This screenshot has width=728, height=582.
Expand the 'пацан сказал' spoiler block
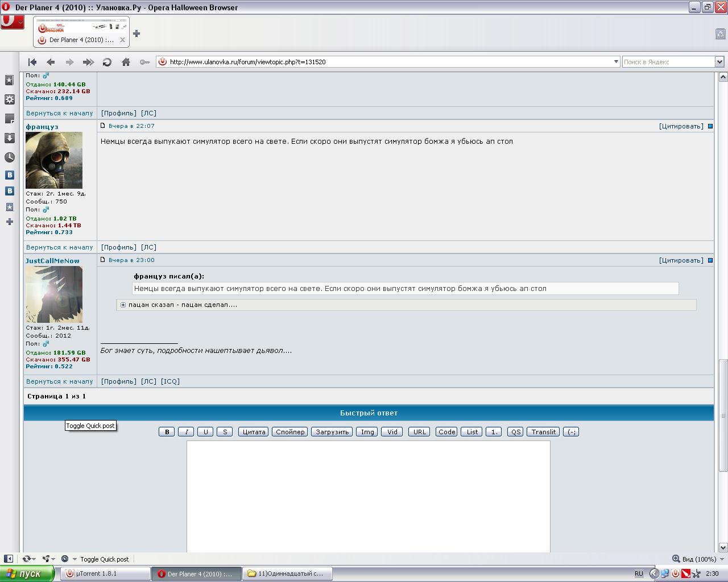123,305
